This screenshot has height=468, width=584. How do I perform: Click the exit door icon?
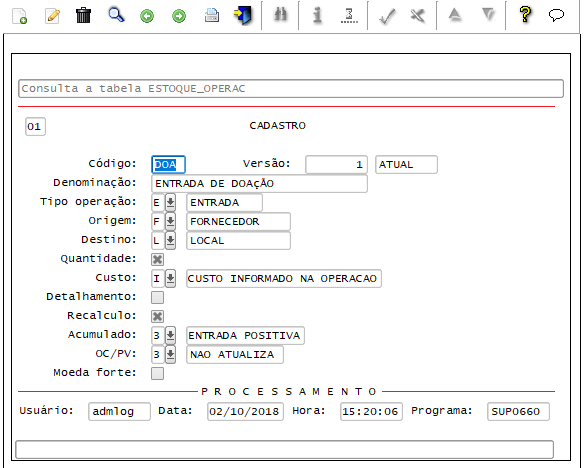point(243,16)
